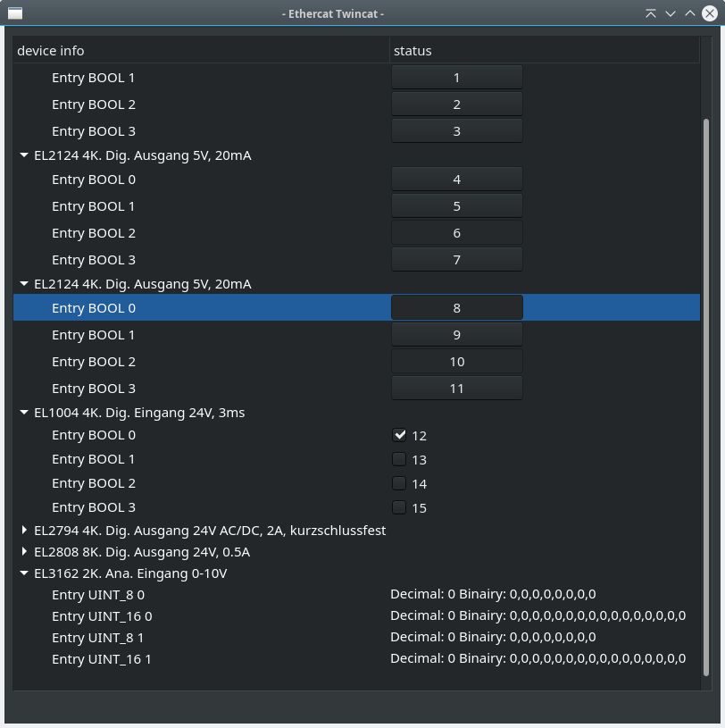Select the highlighted 'Entry BOOL 0' row
The height and width of the screenshot is (728, 725).
pyautogui.click(x=356, y=307)
